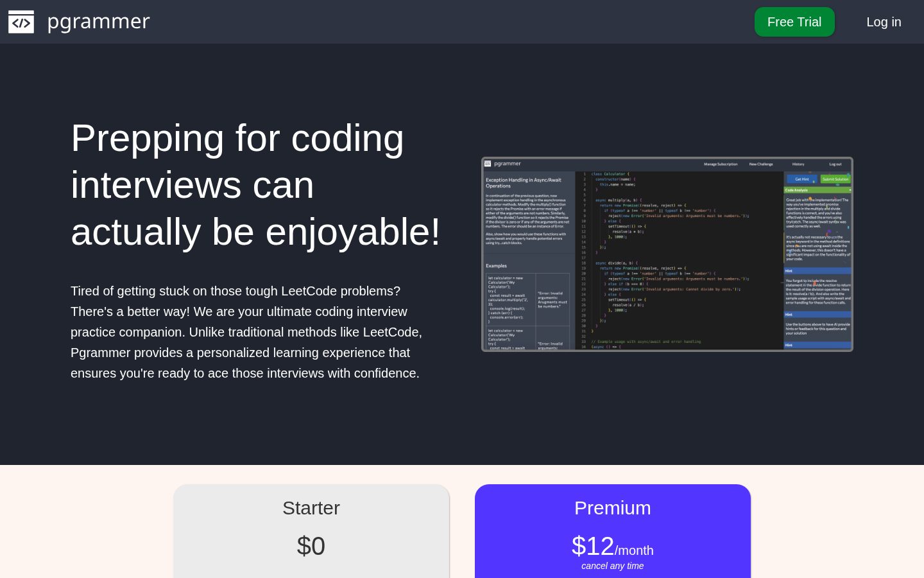Screen dimensions: 924x578
Task: Click the 'Tired of getting stuck' paragraph
Action: click(x=247, y=332)
